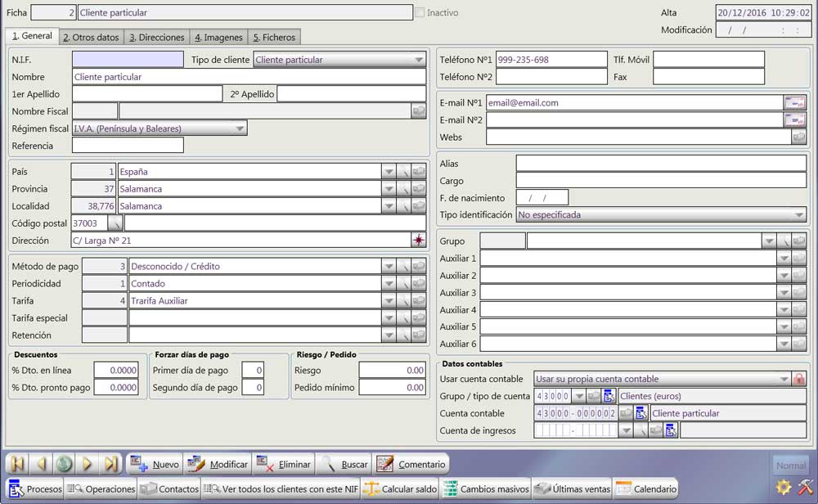Viewport: 818px width, 504px height.
Task: Click into the N.I.F. input field
Action: pyautogui.click(x=128, y=60)
